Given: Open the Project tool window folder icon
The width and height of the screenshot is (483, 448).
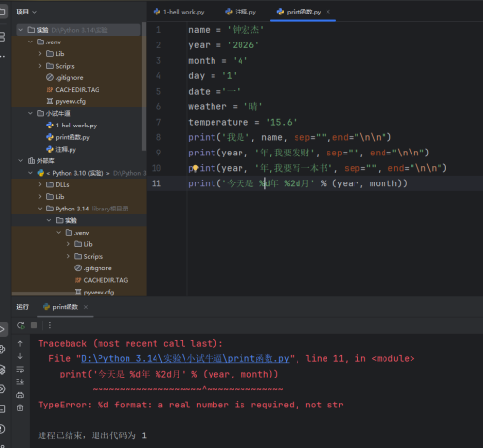Looking at the screenshot, I should [x=3, y=13].
